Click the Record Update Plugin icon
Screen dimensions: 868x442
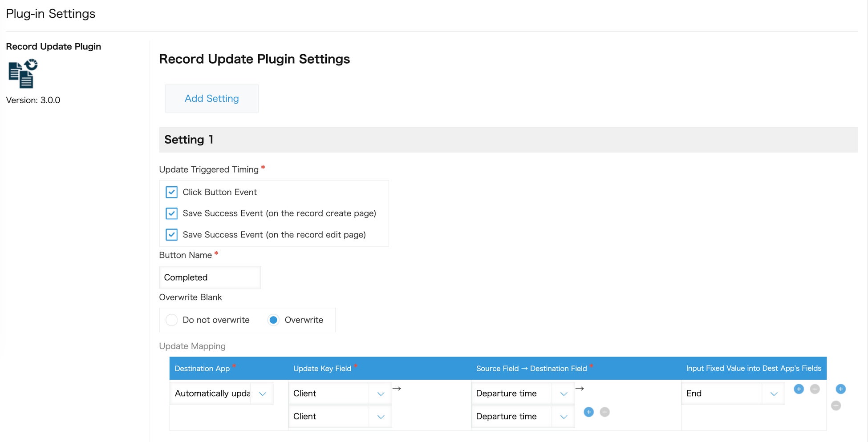(23, 74)
